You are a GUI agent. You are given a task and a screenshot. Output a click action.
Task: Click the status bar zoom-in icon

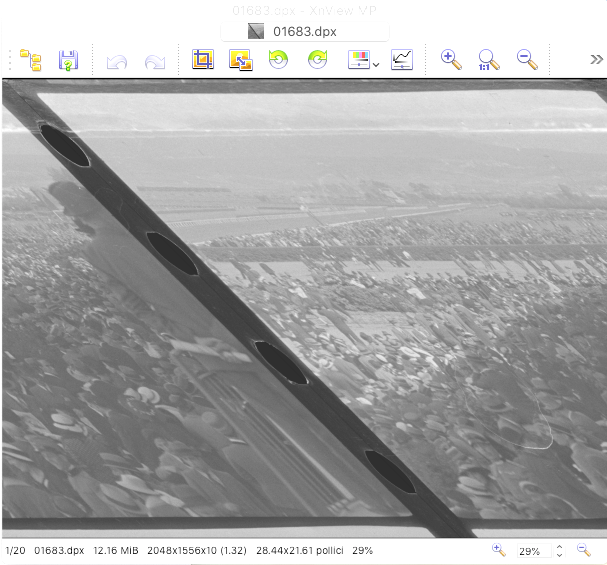[499, 550]
